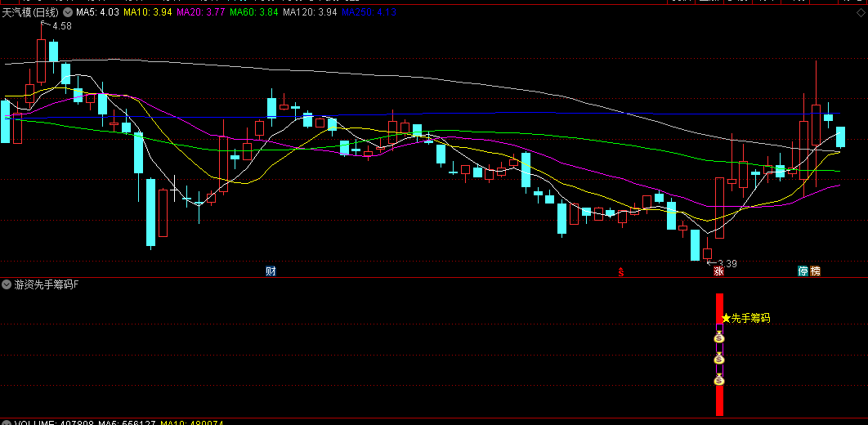Click the middle money bag icon
The height and width of the screenshot is (425, 868).
(719, 359)
